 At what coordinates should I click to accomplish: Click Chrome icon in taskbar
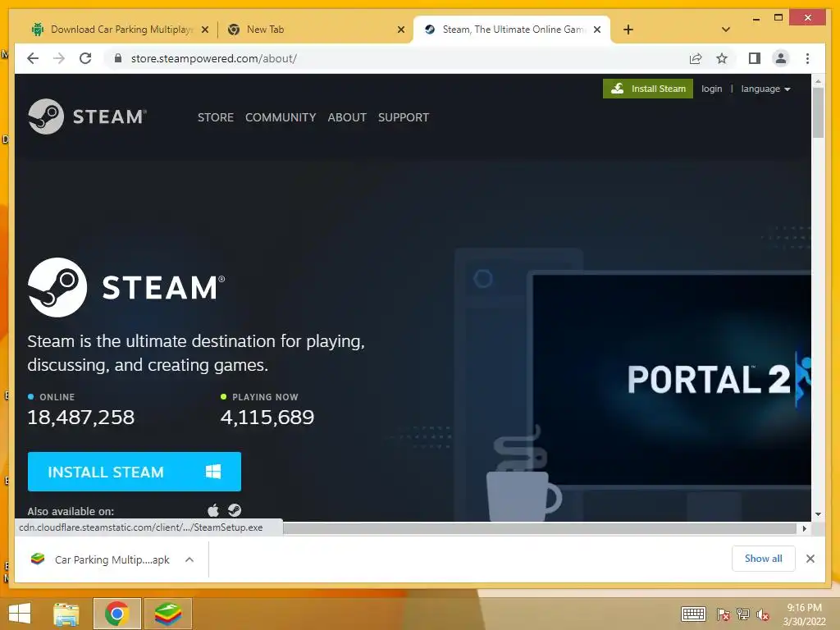pyautogui.click(x=116, y=614)
